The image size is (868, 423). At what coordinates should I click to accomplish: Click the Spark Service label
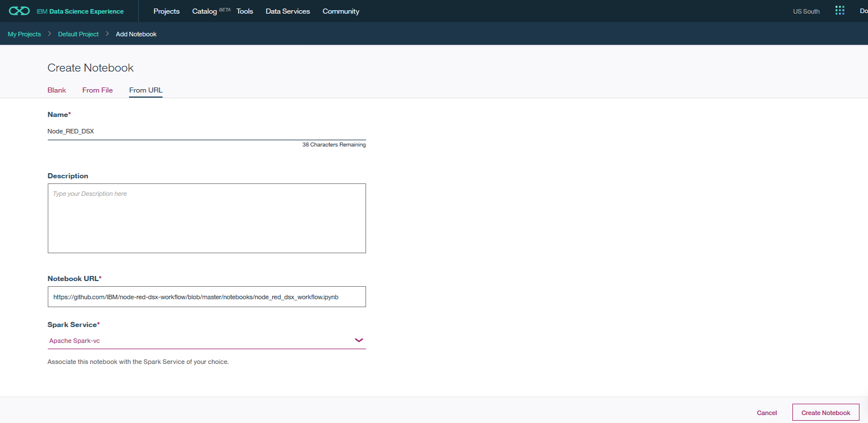(74, 325)
